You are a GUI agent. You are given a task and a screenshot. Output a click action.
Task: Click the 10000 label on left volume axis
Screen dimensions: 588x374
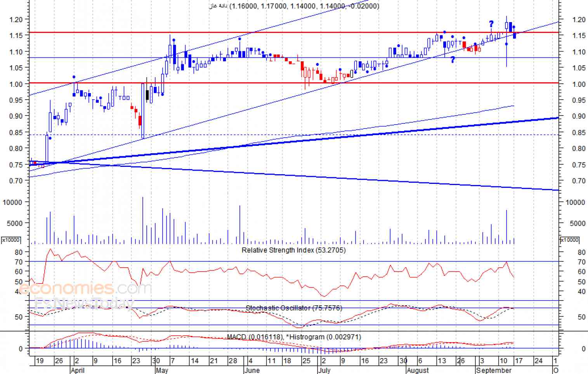(12, 202)
